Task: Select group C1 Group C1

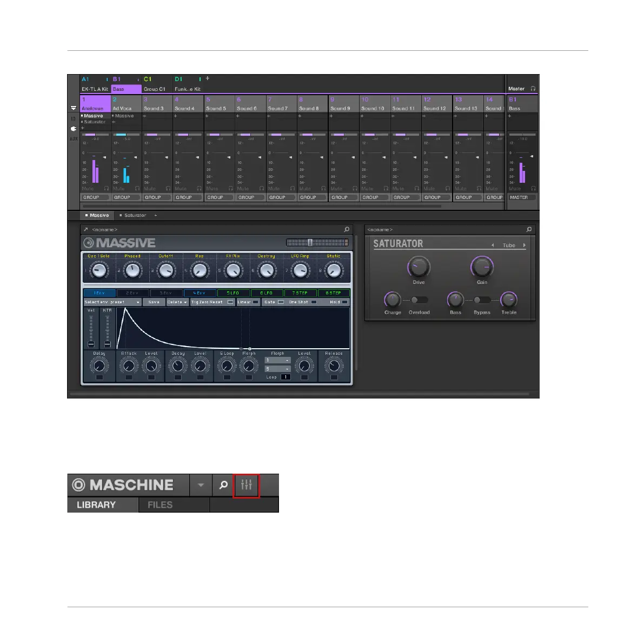Action: click(x=157, y=84)
